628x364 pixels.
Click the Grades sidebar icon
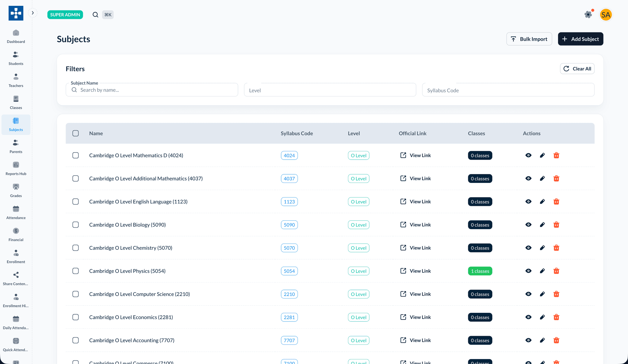[x=16, y=187]
